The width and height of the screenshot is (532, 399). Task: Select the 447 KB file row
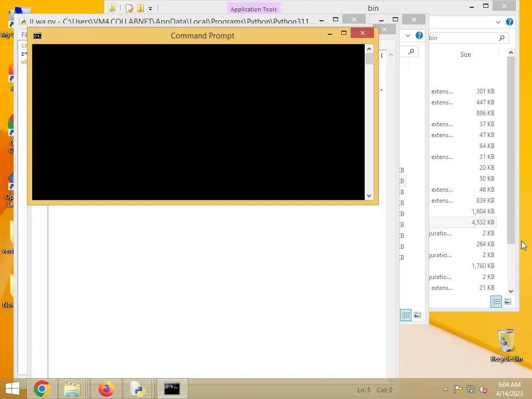462,102
